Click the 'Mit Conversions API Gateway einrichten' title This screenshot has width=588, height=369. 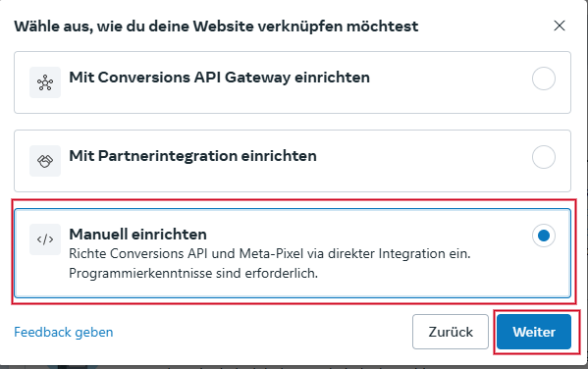(x=219, y=78)
